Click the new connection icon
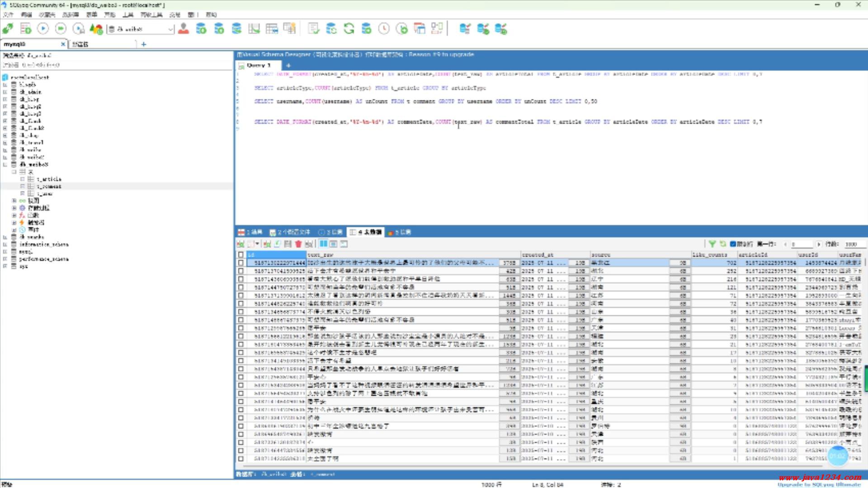This screenshot has width=868, height=488. click(x=8, y=29)
